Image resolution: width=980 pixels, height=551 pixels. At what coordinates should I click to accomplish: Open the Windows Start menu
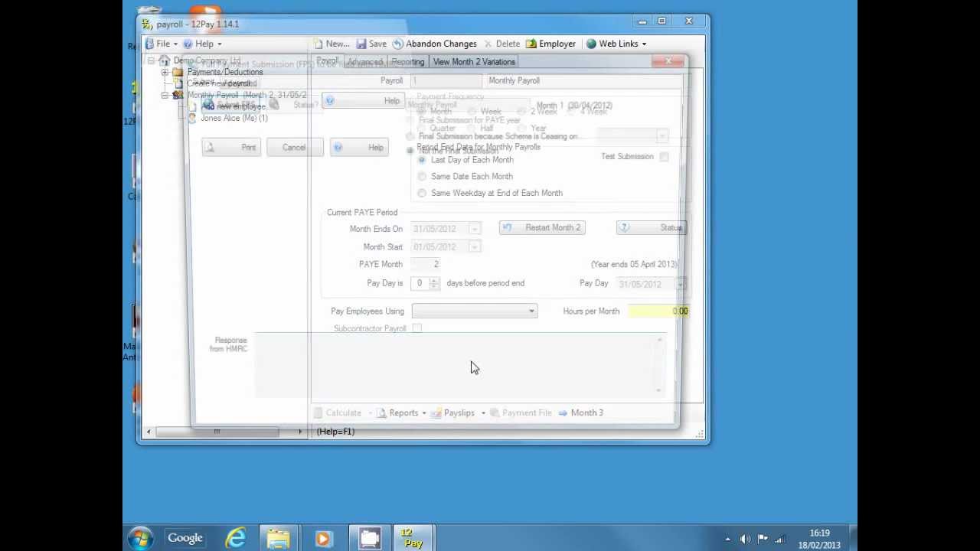click(x=140, y=538)
